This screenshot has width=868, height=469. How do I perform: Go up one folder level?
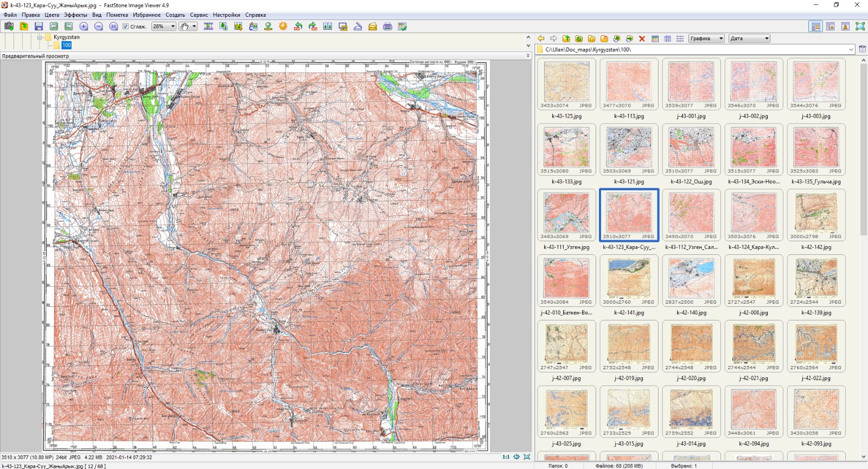pos(566,38)
